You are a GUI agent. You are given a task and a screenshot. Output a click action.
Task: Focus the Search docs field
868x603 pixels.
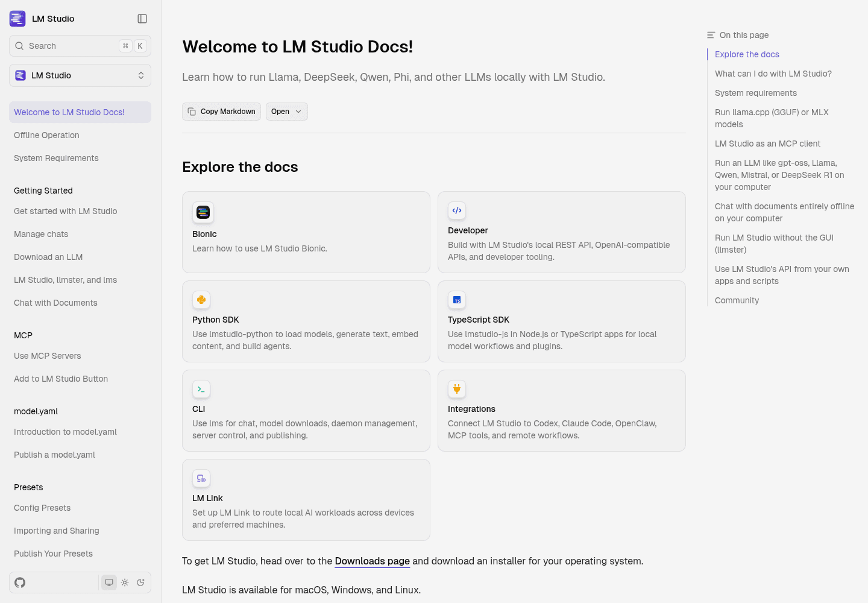80,46
